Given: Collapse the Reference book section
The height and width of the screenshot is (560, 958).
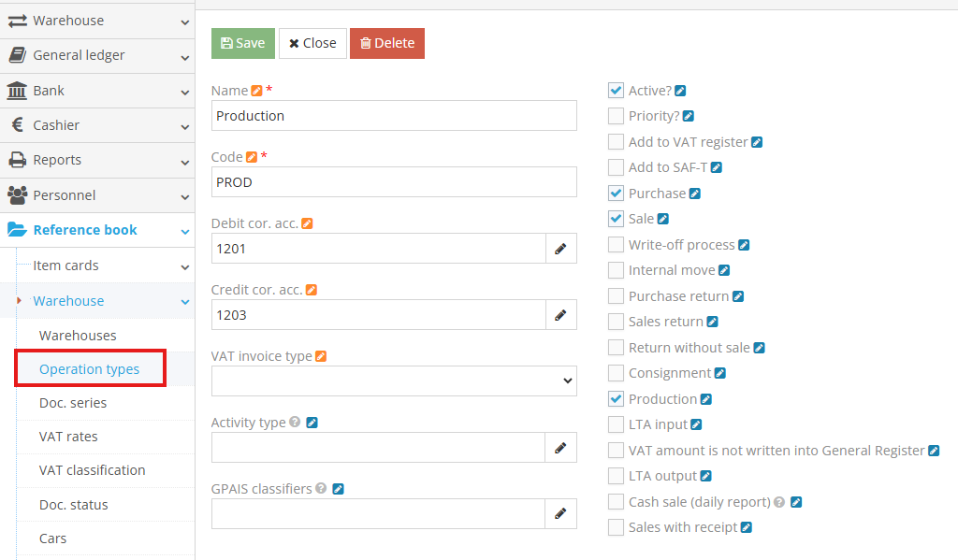Looking at the screenshot, I should 97,230.
